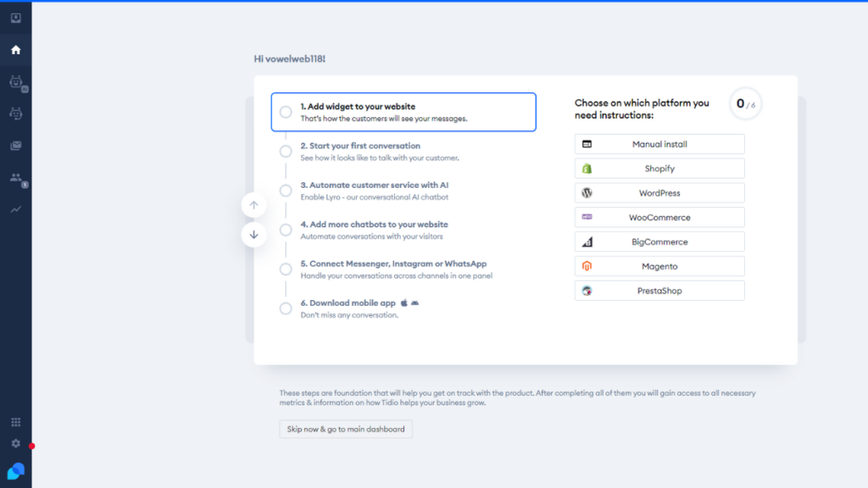Viewport: 868px width, 488px height.
Task: Open Visitors/contacts sidebar icon
Action: (x=17, y=178)
